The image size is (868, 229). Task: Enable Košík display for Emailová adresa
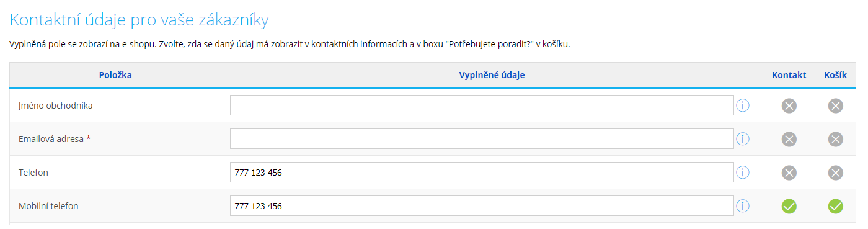click(x=836, y=139)
